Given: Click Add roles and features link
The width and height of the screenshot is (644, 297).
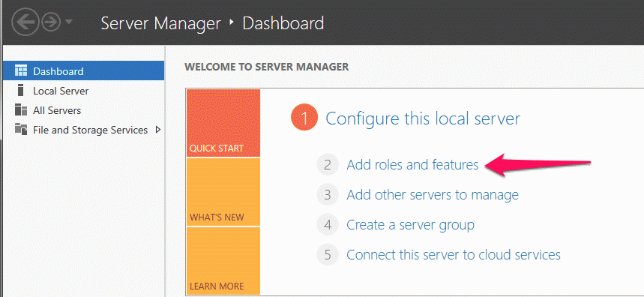Looking at the screenshot, I should 412,165.
